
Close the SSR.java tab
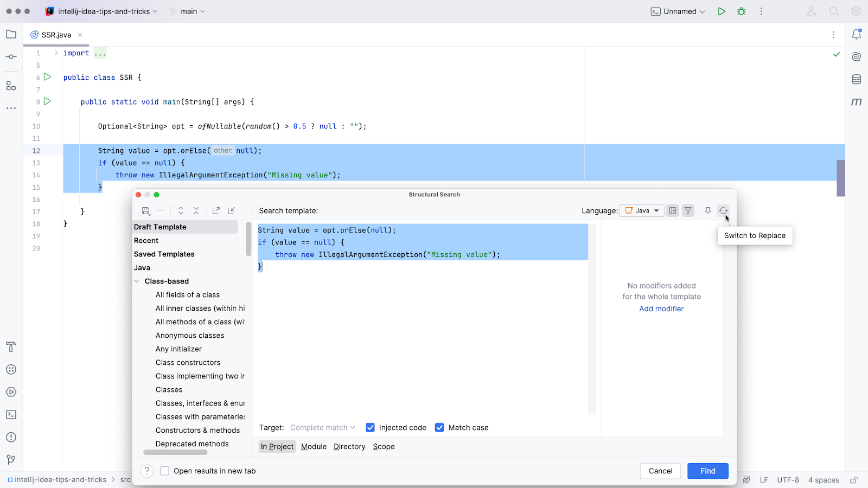coord(80,35)
